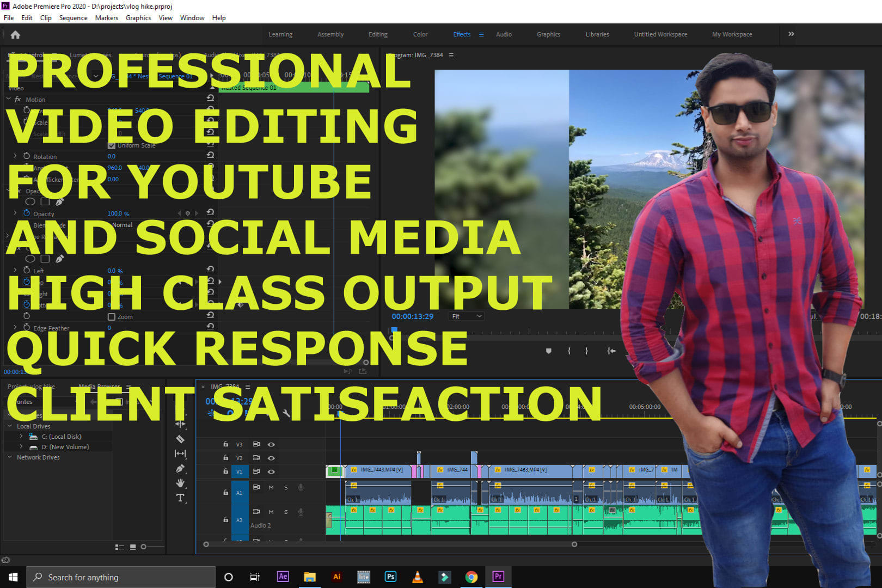Screen dimensions: 882x588
Task: Solo the A2 audio track
Action: click(x=286, y=512)
